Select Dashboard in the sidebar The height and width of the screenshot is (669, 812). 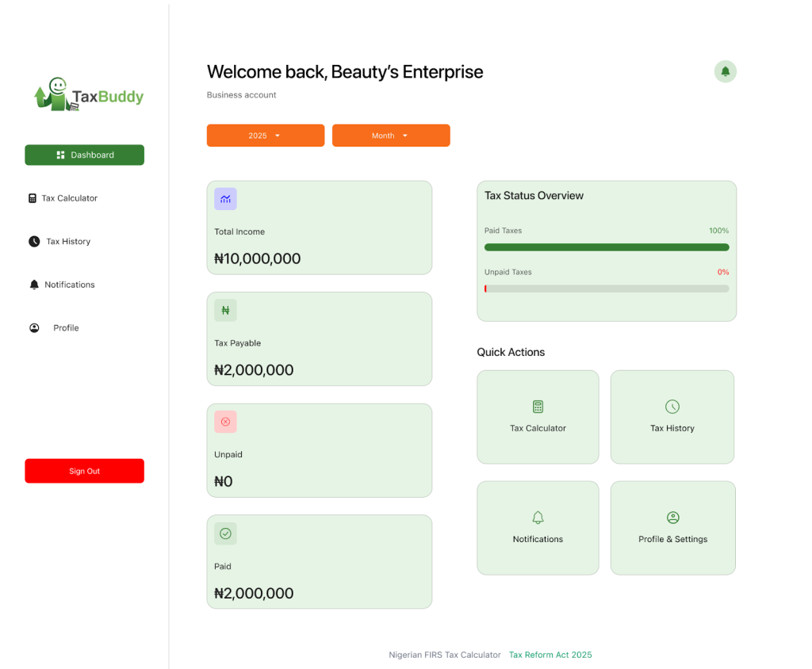coord(84,155)
